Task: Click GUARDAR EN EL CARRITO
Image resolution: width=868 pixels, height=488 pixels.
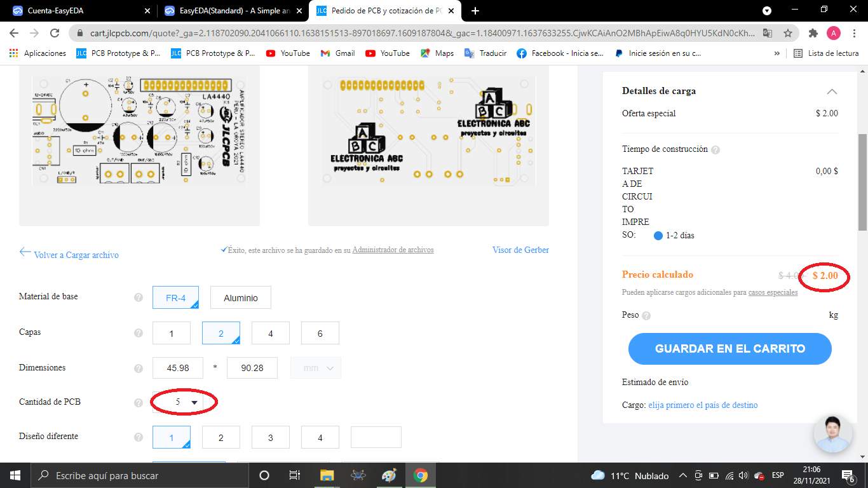Action: pos(729,348)
